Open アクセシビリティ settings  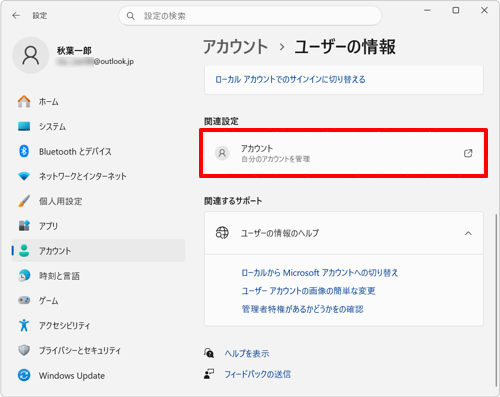click(98, 325)
